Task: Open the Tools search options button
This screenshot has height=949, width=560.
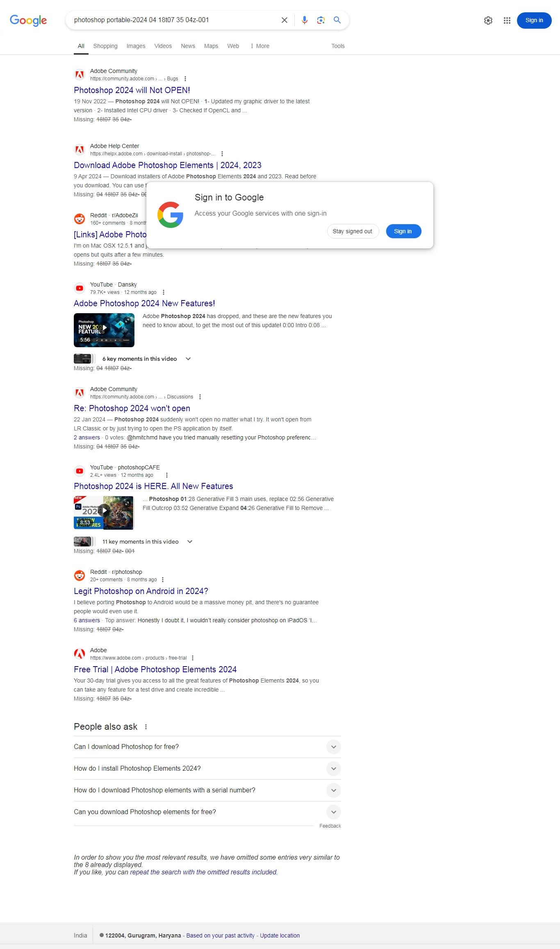Action: point(338,46)
